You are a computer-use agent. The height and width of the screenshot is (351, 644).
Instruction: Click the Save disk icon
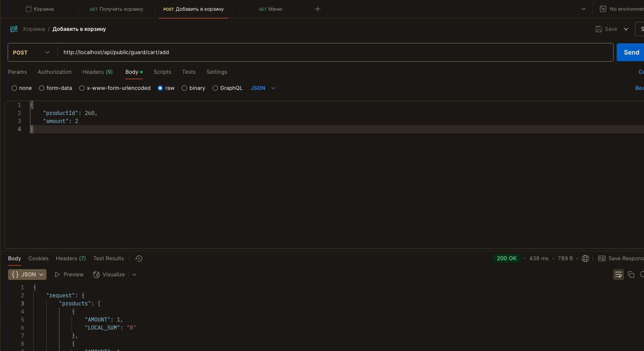pos(599,29)
